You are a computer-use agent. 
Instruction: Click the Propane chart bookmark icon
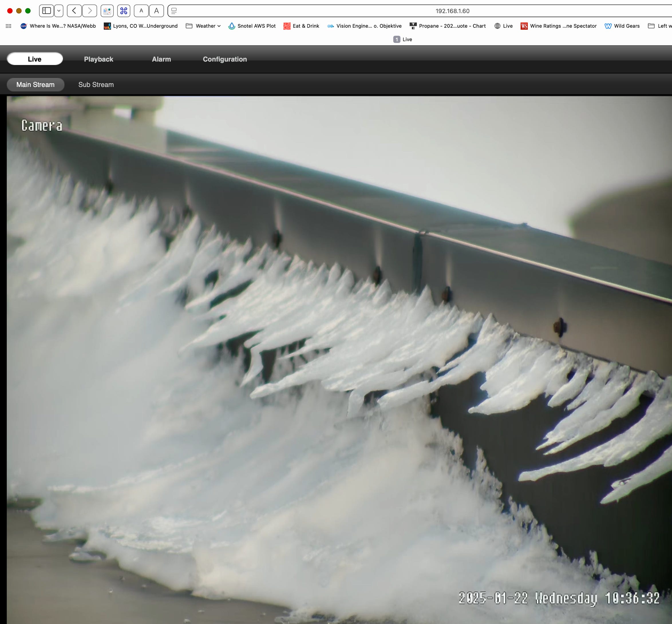point(413,26)
